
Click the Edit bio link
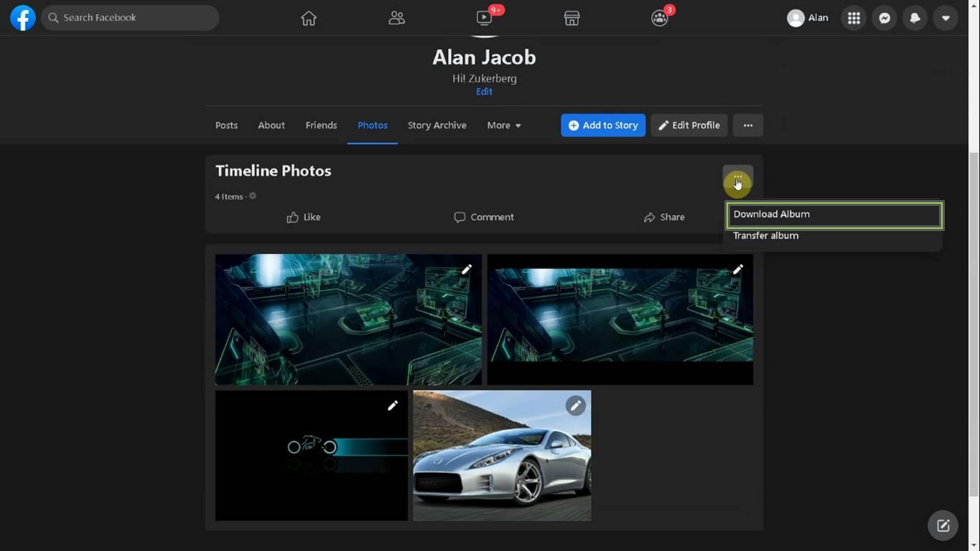point(484,92)
